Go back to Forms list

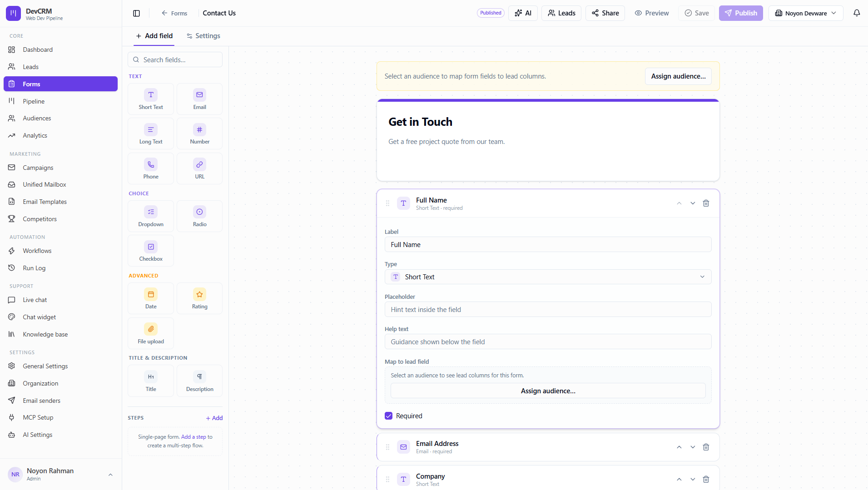[174, 13]
